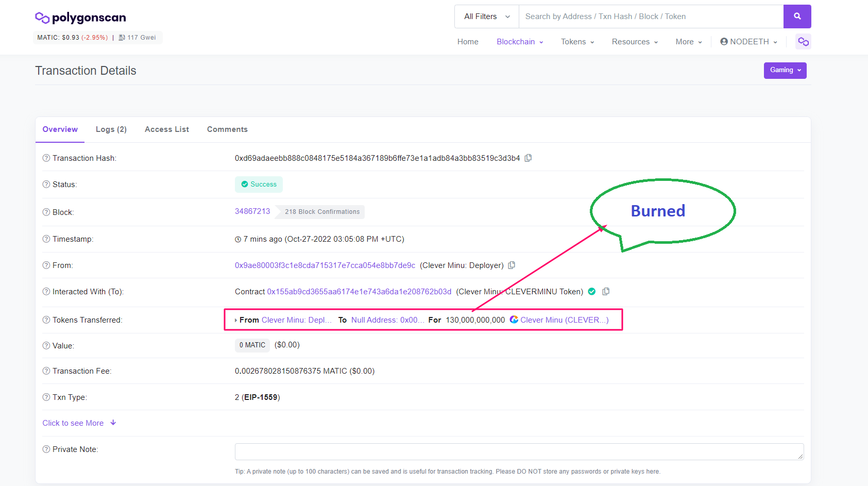
Task: Copy the From address
Action: [512, 265]
